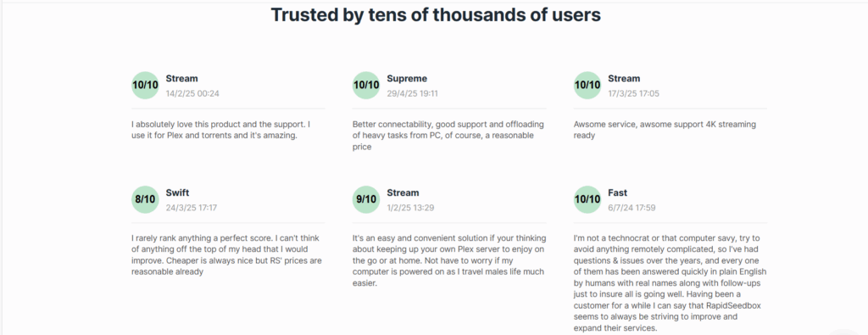Viewport: 868px width, 335px height.
Task: Click the 6/7/24 17:59 timestamp
Action: (x=632, y=208)
